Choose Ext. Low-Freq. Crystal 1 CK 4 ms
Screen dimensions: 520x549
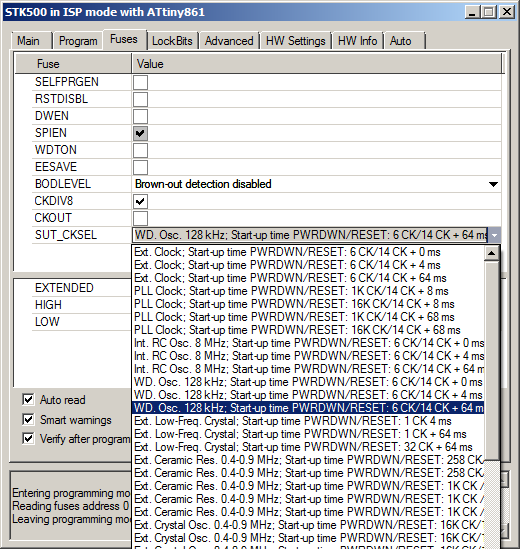pyautogui.click(x=308, y=421)
